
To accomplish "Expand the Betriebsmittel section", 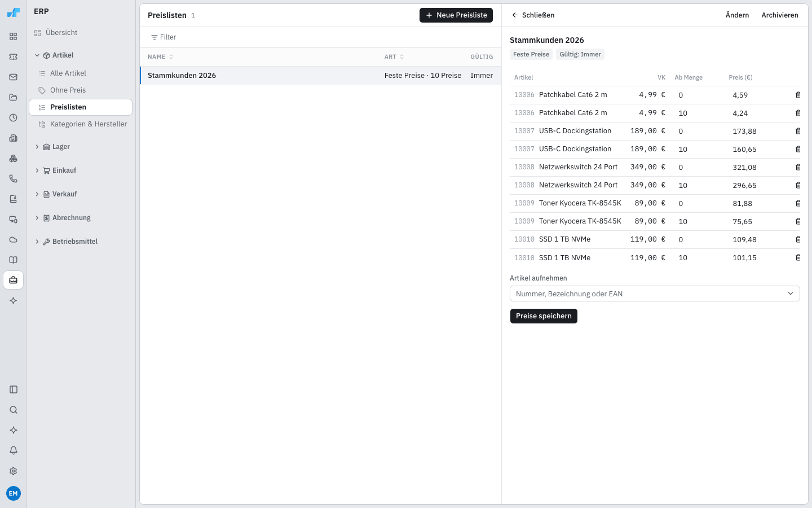I will [81, 242].
